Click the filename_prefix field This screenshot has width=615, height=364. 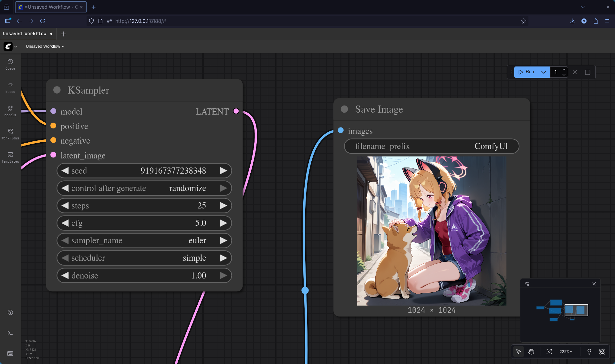pos(431,146)
